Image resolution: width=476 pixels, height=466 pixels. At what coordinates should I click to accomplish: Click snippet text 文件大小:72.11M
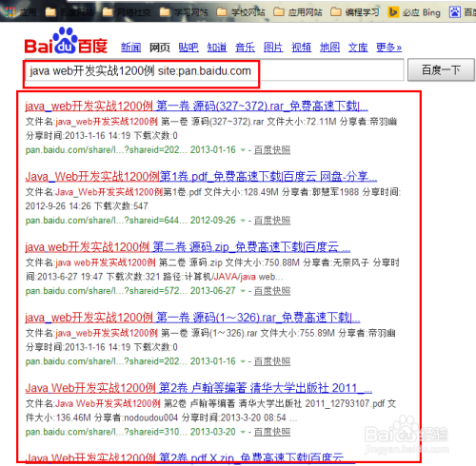302,122
